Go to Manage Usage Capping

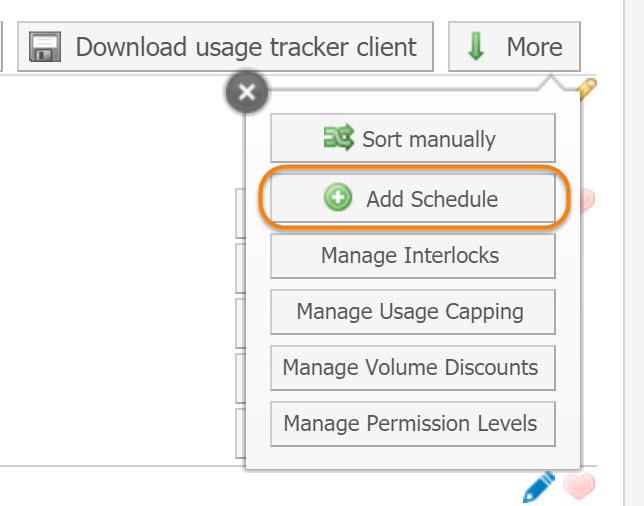412,311
